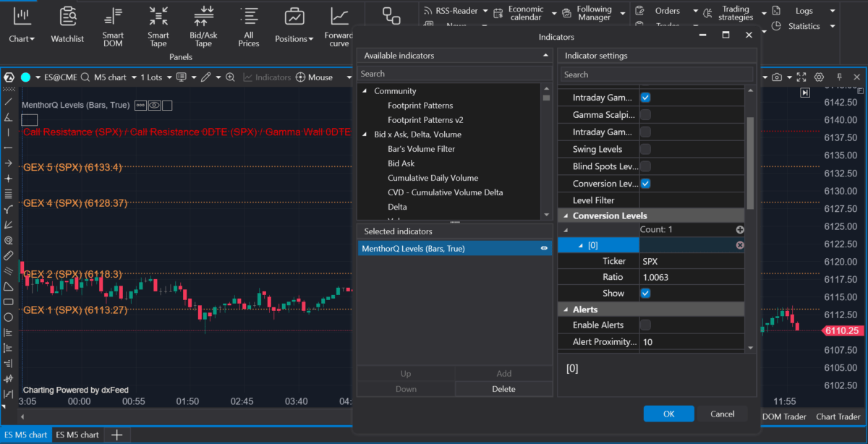Image resolution: width=868 pixels, height=444 pixels.
Task: Toggle visibility of MenthorQ Levels indicator
Action: click(x=544, y=249)
